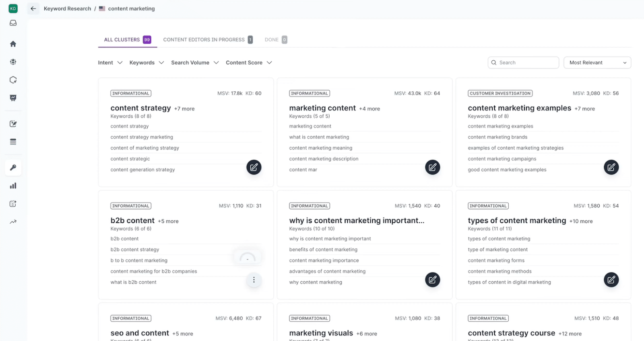Click the cluster Search input field
The height and width of the screenshot is (341, 644).
click(523, 63)
